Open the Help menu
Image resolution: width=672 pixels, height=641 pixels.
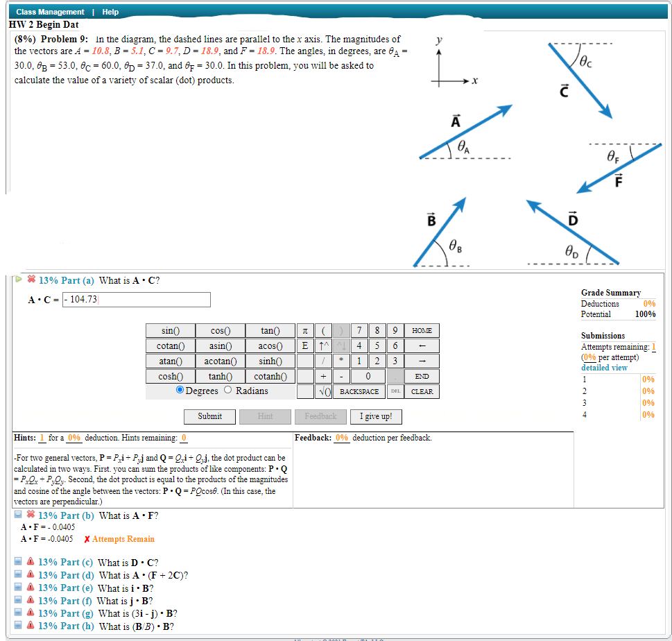pyautogui.click(x=110, y=12)
